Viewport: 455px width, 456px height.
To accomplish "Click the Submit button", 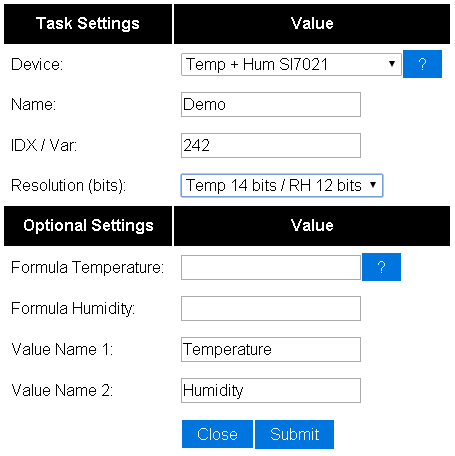I will (x=294, y=434).
